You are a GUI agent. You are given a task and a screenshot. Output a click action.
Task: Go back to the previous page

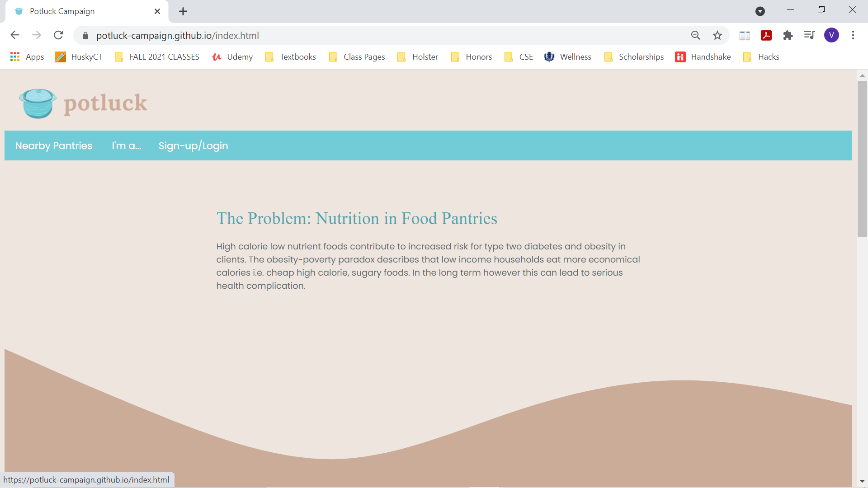[15, 35]
